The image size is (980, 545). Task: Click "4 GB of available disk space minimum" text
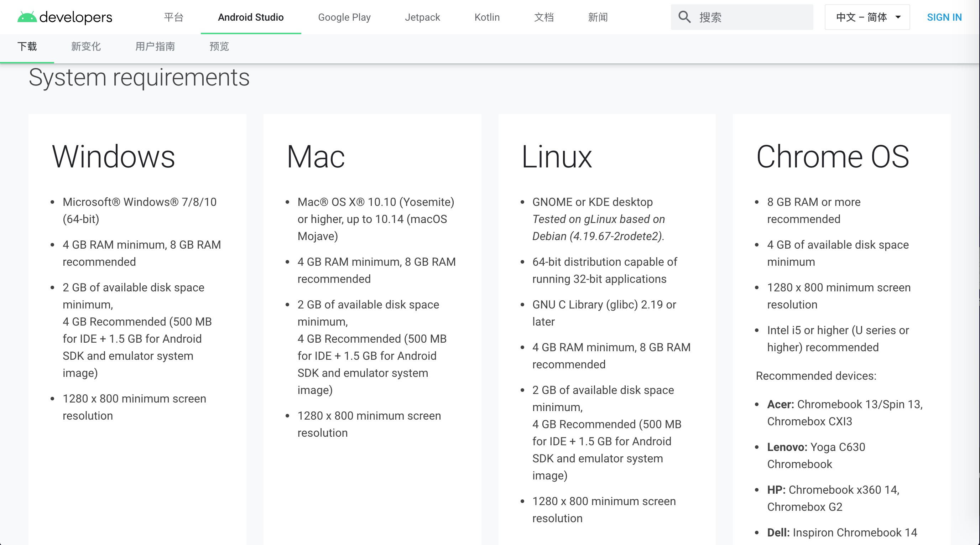(838, 253)
